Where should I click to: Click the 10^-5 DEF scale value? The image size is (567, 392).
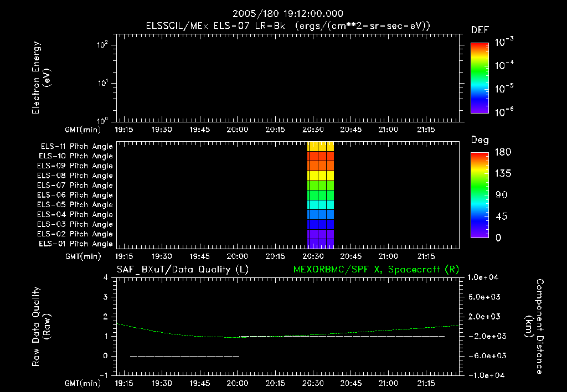coord(504,88)
